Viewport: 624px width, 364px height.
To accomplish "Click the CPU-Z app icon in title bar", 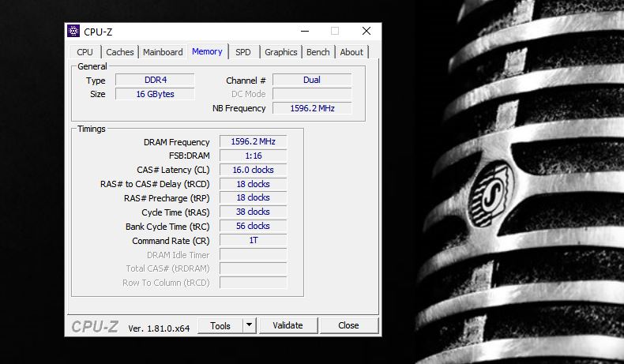I will pos(73,31).
